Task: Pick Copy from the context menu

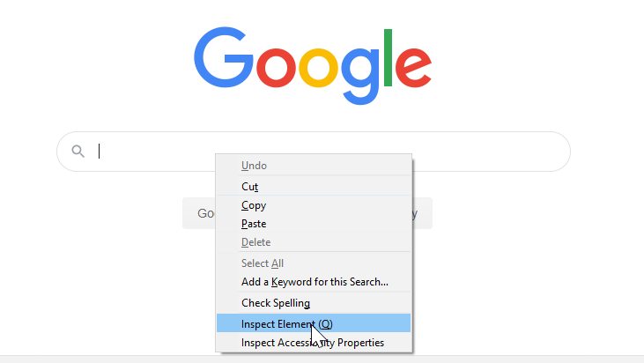Action: tap(254, 205)
